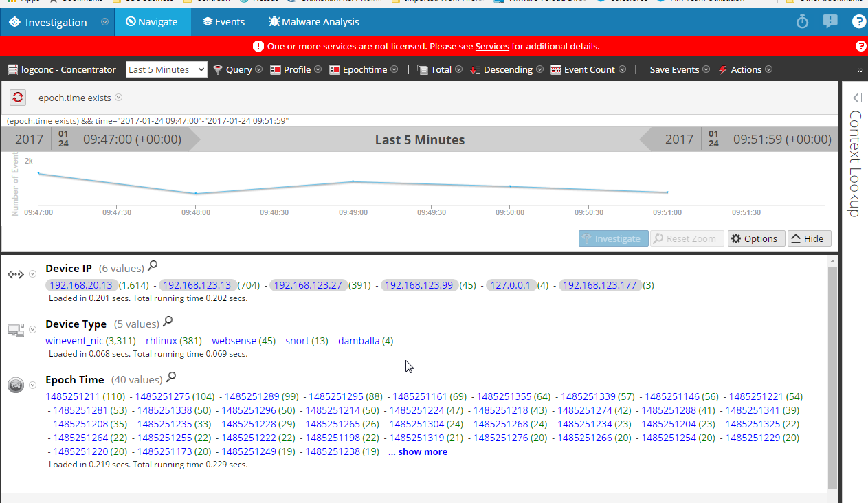868x503 pixels.
Task: Click the stopwatch timer icon in header
Action: pyautogui.click(x=802, y=22)
